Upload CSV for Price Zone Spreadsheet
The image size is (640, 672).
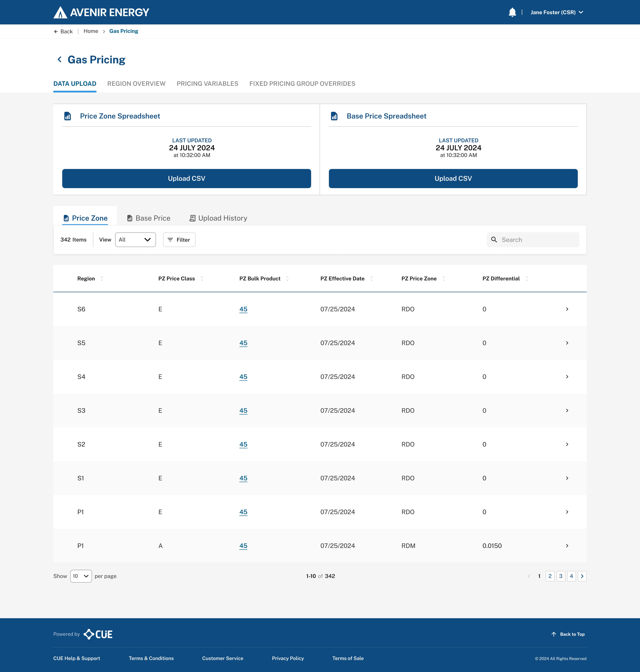pos(186,179)
